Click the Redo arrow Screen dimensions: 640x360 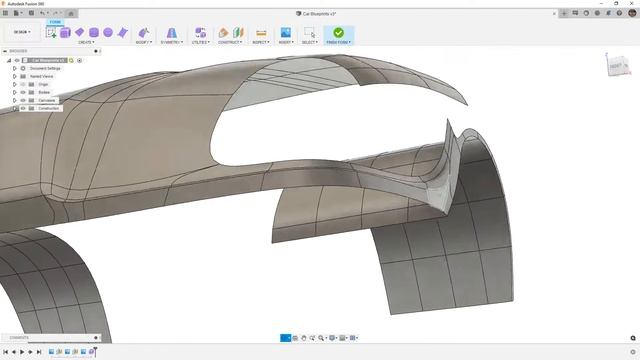[x=56, y=13]
